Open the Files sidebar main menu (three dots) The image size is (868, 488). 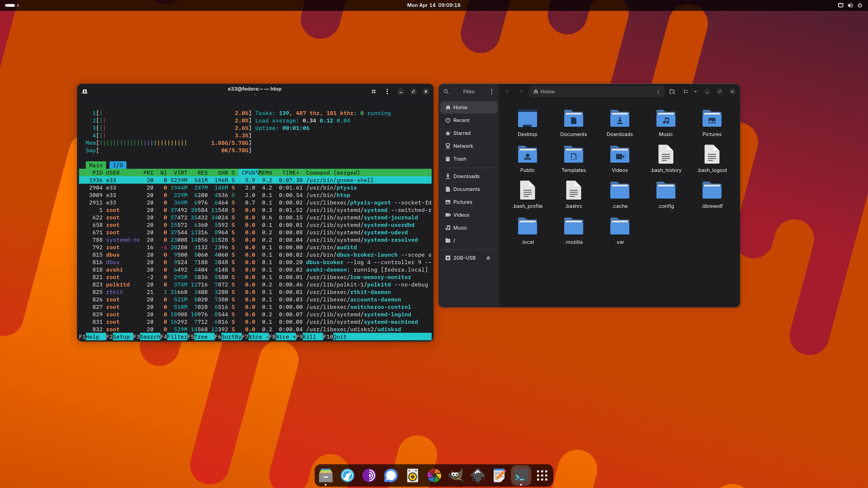tap(492, 91)
